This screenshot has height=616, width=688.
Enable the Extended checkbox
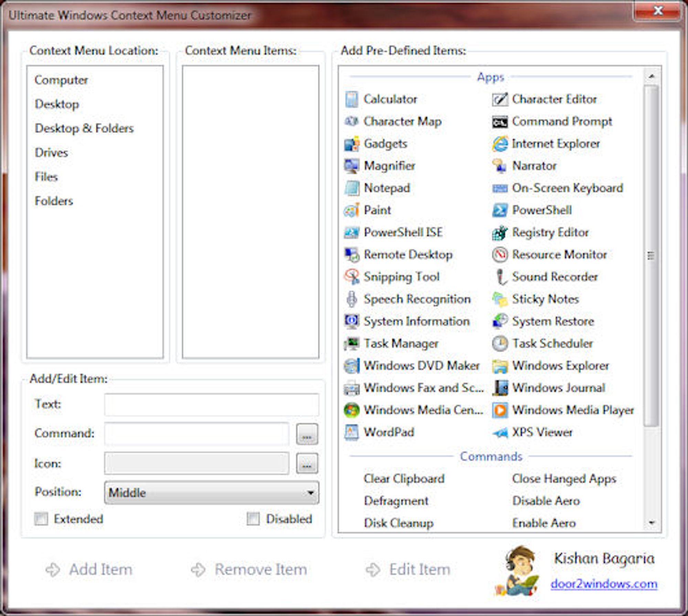[41, 519]
